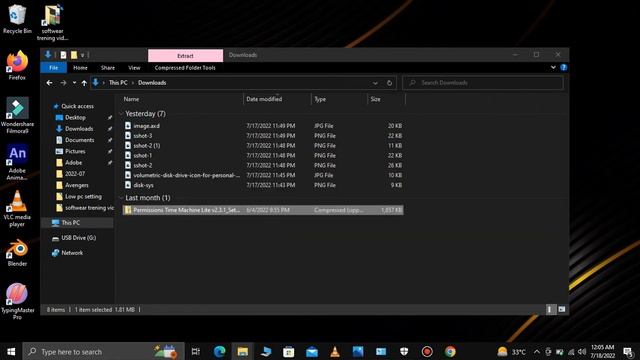
Task: Open Google Chrome from taskbar
Action: pos(450,351)
